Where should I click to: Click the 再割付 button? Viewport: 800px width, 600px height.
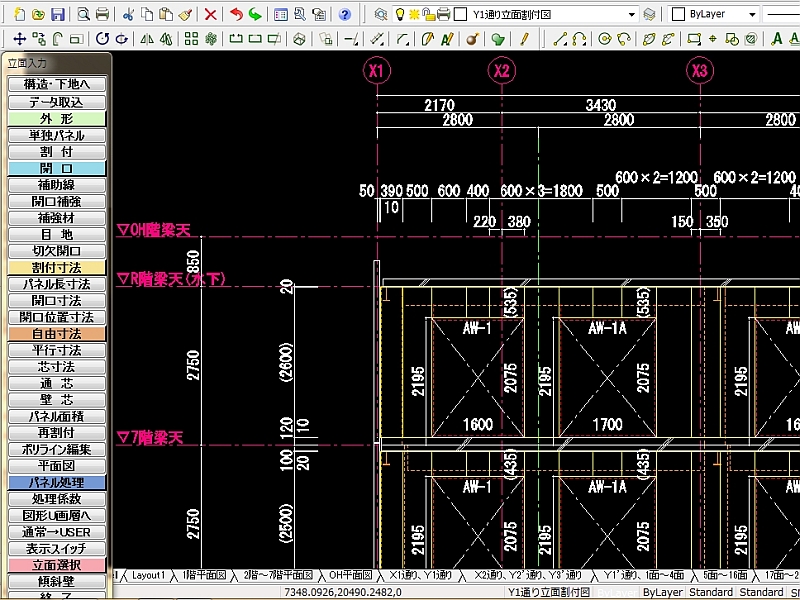click(x=57, y=433)
